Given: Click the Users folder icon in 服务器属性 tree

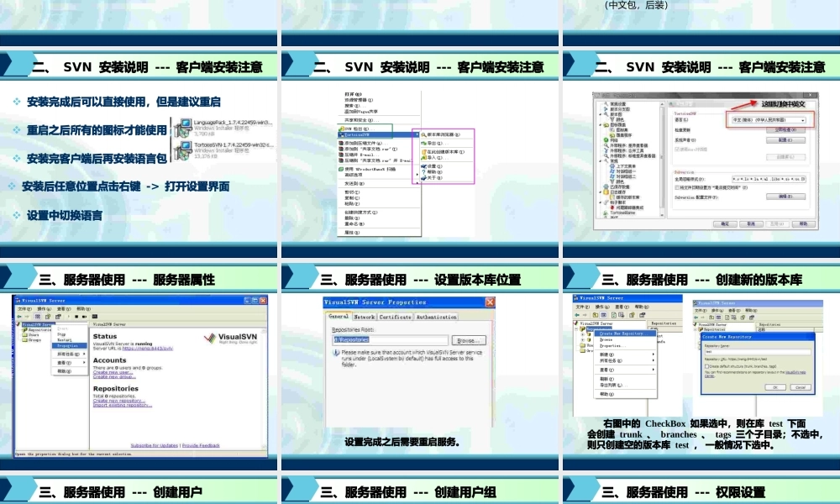Looking at the screenshot, I should [24, 335].
